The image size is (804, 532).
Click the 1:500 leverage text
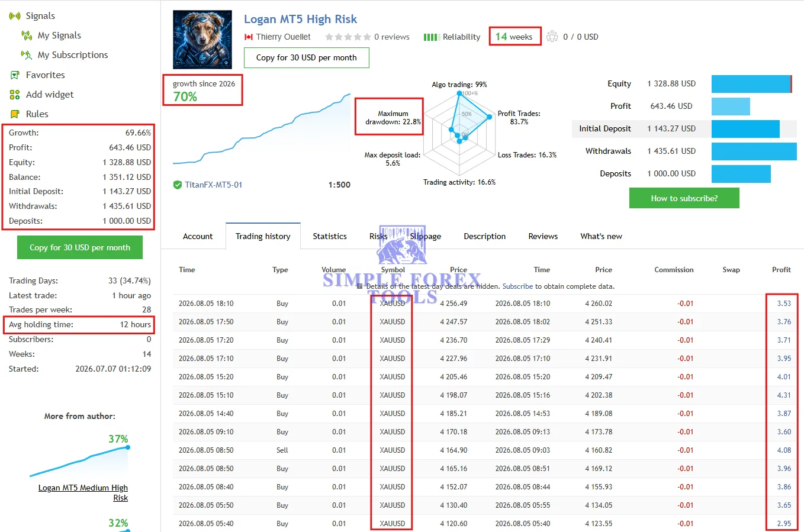pyautogui.click(x=339, y=185)
